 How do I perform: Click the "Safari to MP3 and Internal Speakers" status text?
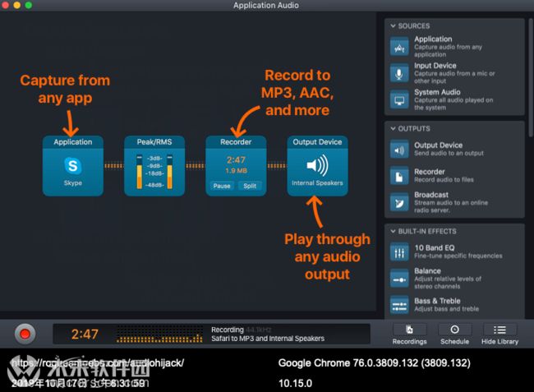click(268, 339)
